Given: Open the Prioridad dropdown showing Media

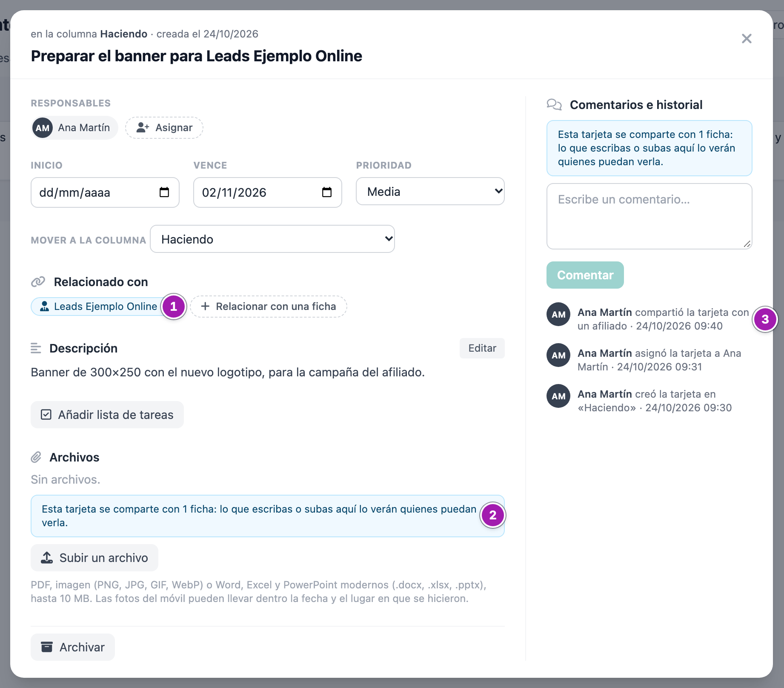Looking at the screenshot, I should coord(430,192).
